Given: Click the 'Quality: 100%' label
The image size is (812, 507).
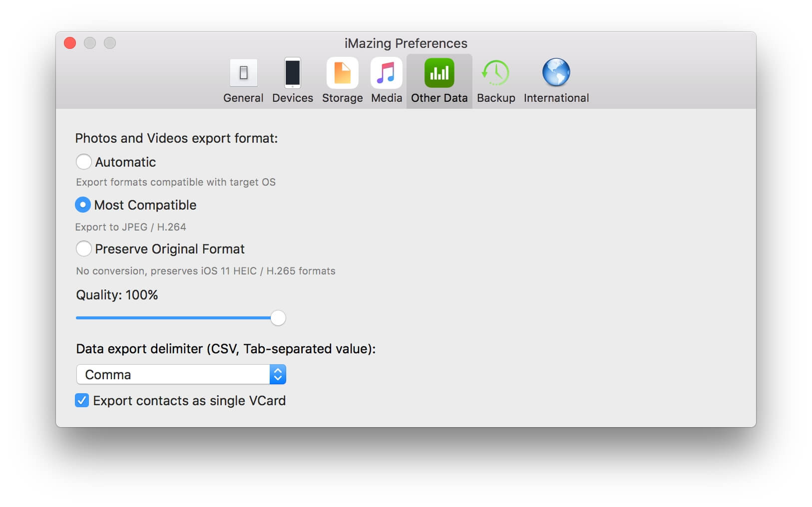Looking at the screenshot, I should point(117,295).
